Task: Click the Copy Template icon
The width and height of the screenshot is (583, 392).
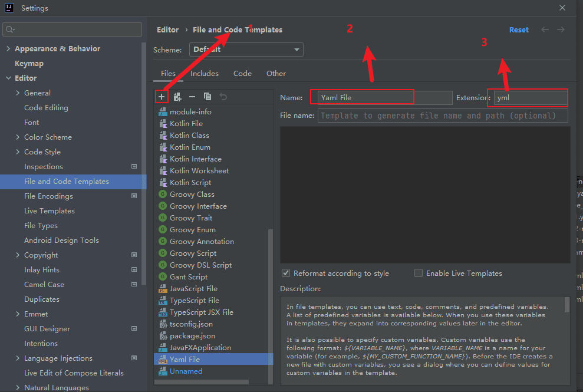Action: click(207, 97)
